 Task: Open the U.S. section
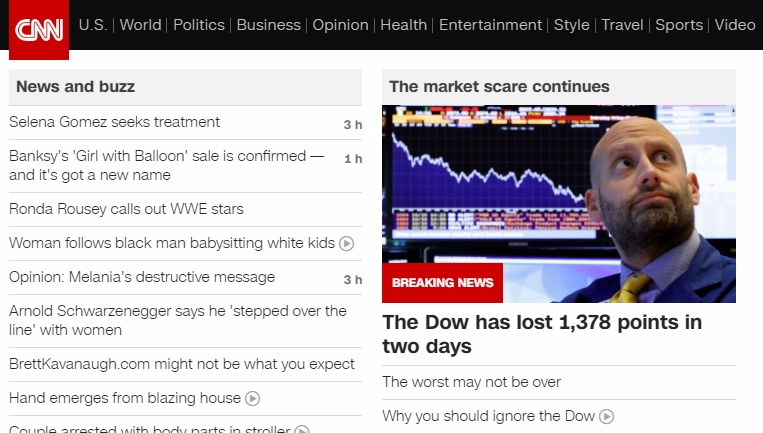[93, 25]
